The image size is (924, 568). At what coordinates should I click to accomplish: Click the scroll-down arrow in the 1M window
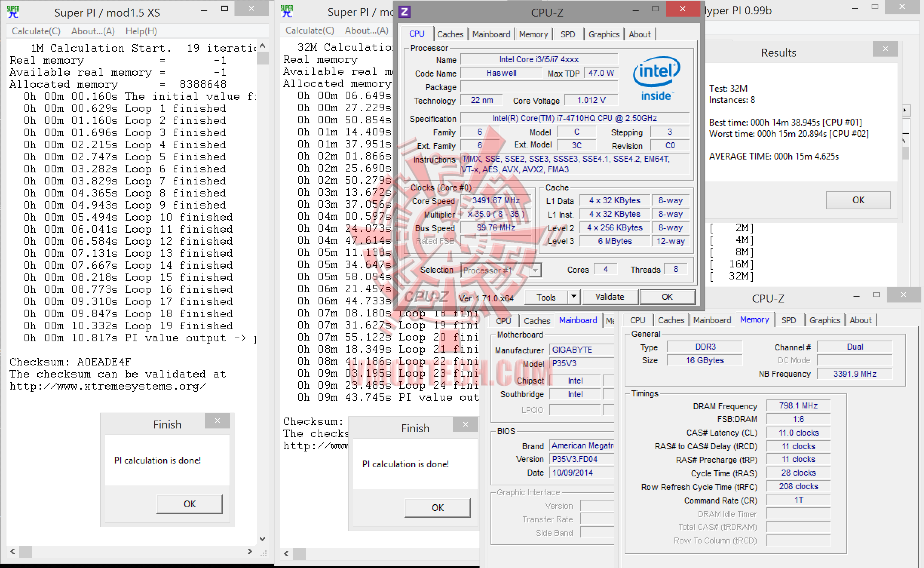click(262, 539)
